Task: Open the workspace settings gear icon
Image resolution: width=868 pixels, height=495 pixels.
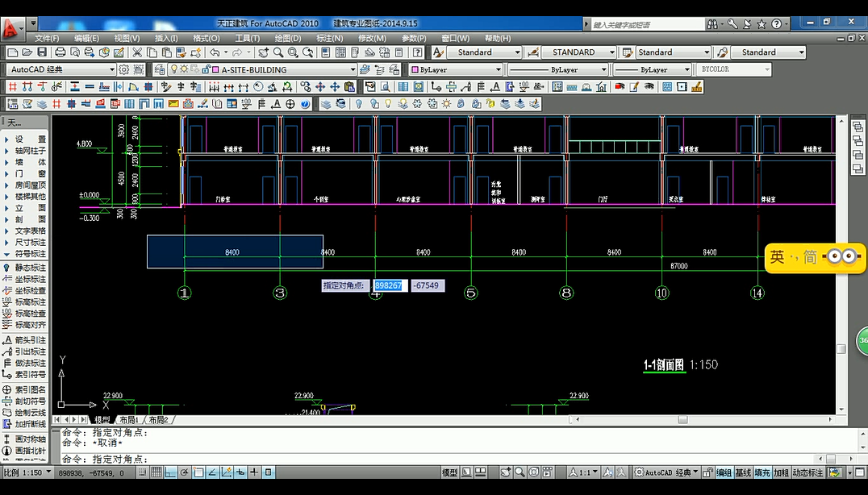Action: click(124, 70)
